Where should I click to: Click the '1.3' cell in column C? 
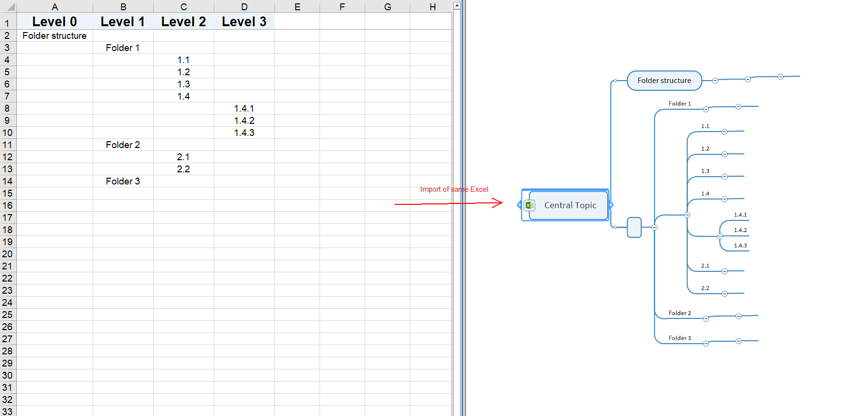click(x=184, y=84)
